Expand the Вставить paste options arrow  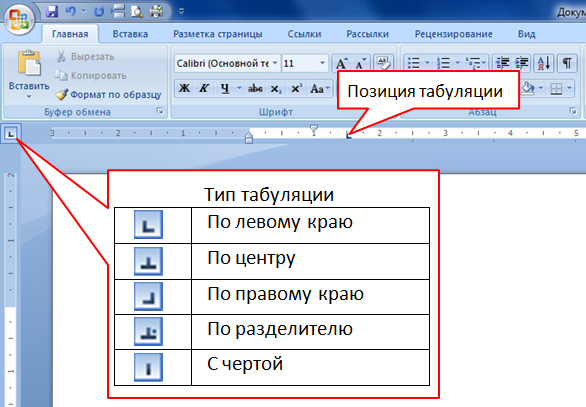click(x=29, y=97)
